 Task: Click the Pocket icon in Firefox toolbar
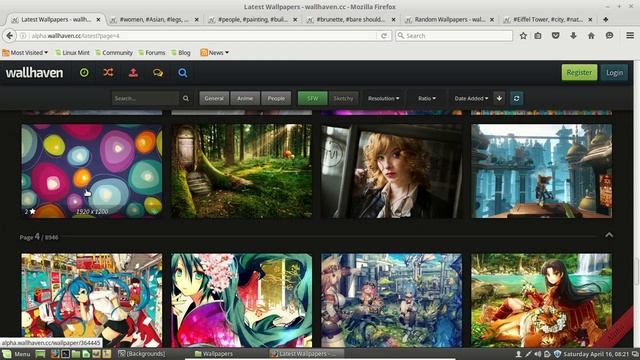(x=556, y=36)
